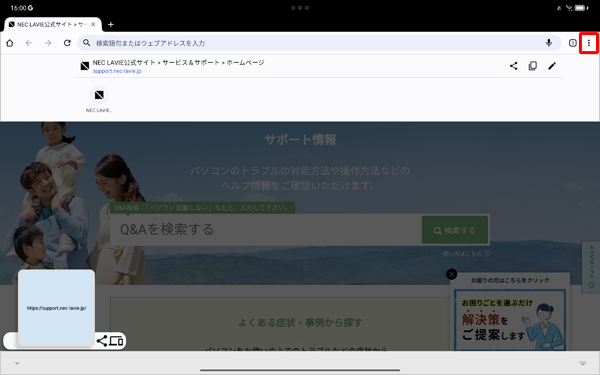The image size is (600, 375).
Task: Collapse the bottom bar chevron
Action: (17, 363)
